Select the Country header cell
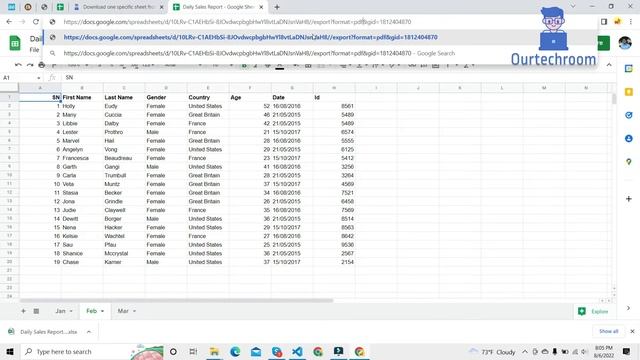This screenshot has width=640, height=360. 208,97
